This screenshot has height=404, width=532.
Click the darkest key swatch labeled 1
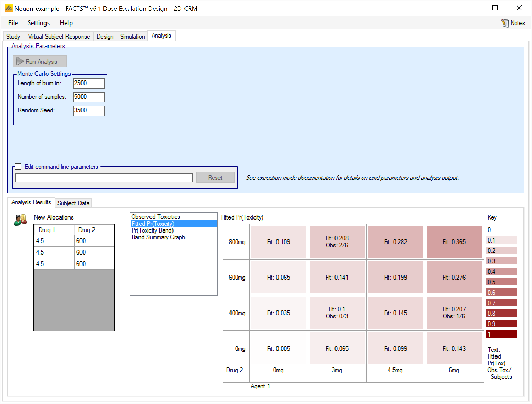click(x=501, y=334)
